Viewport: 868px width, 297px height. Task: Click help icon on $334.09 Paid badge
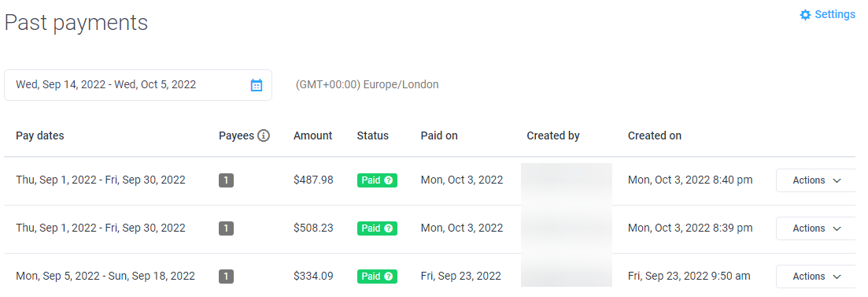[x=389, y=276]
